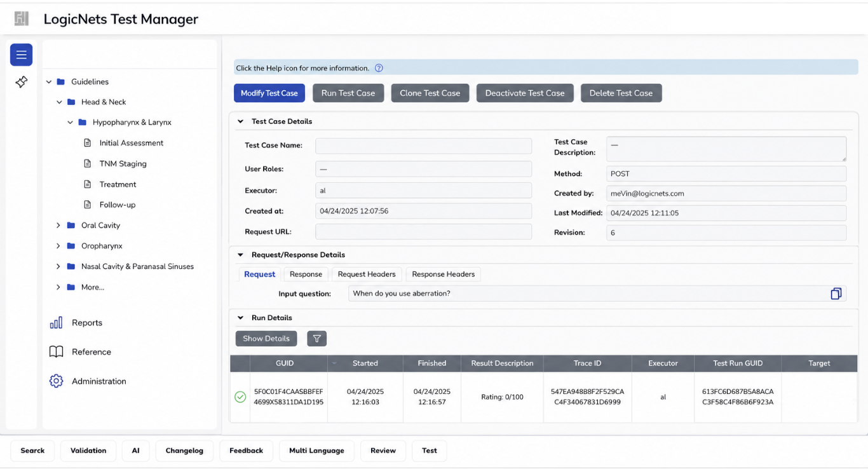Collapse the Head & Neck node
This screenshot has height=469, width=868.
pos(59,102)
